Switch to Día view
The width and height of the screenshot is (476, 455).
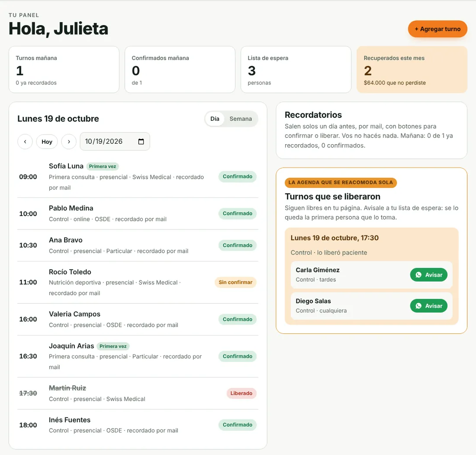click(x=215, y=119)
